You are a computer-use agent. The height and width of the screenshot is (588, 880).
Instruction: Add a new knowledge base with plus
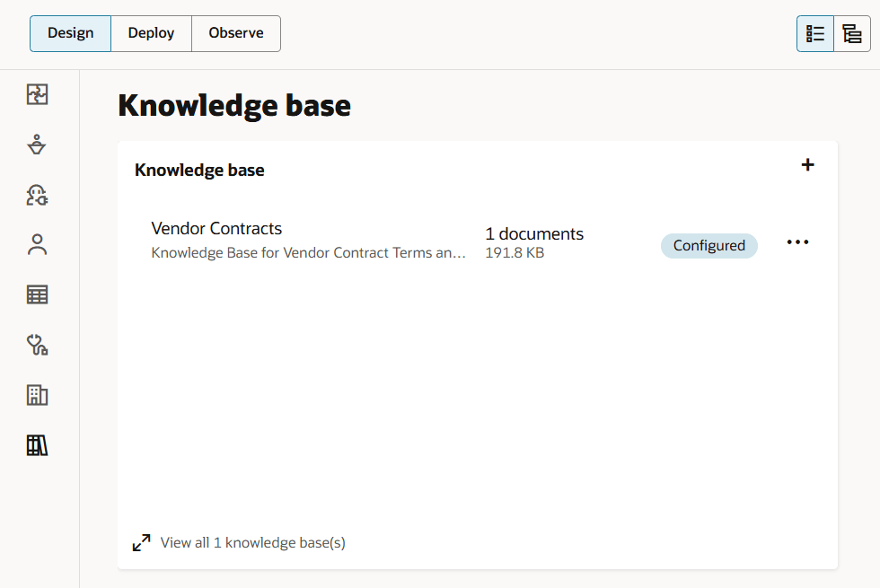pos(807,165)
